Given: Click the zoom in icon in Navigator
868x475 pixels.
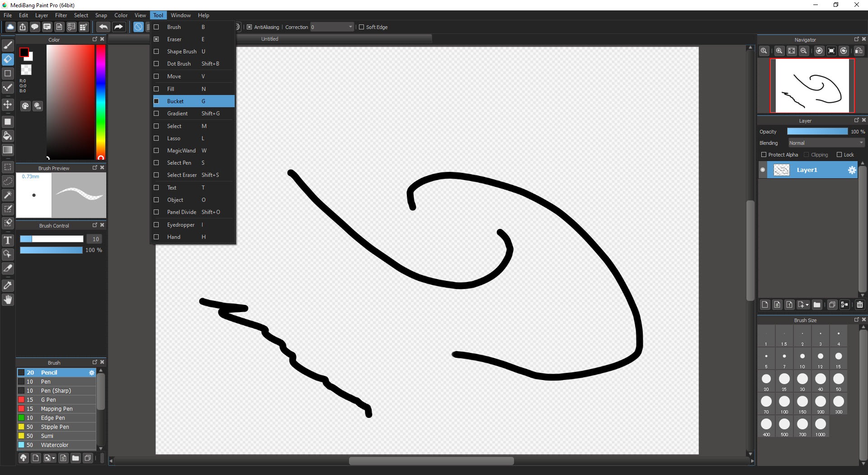Looking at the screenshot, I should click(779, 51).
